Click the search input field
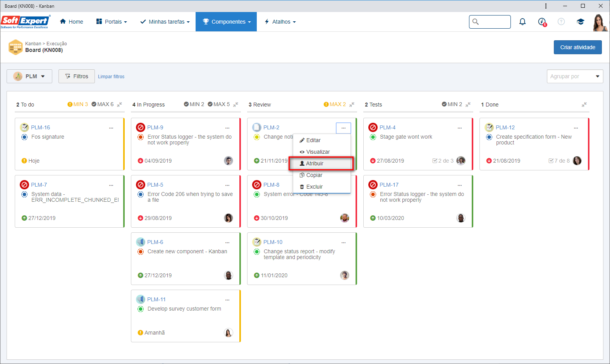610x364 pixels. (490, 22)
